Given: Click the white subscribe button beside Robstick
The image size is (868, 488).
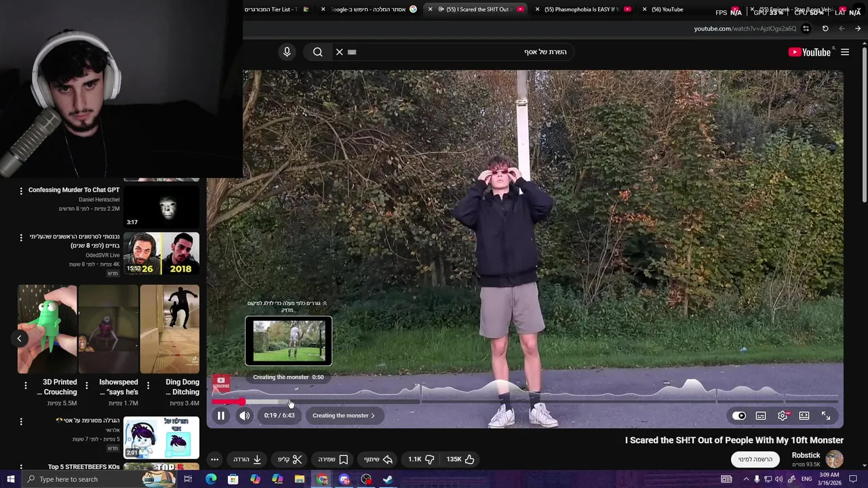Looking at the screenshot, I should coord(755,460).
